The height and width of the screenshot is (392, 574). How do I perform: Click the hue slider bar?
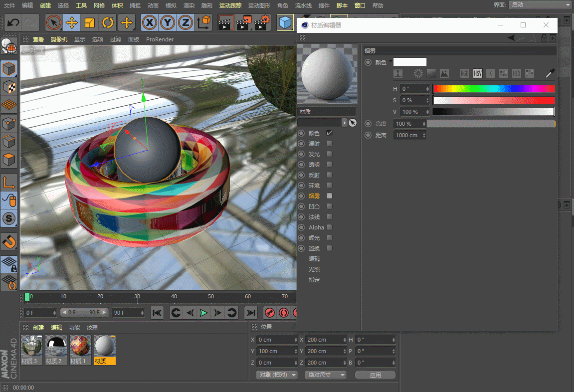click(x=493, y=89)
